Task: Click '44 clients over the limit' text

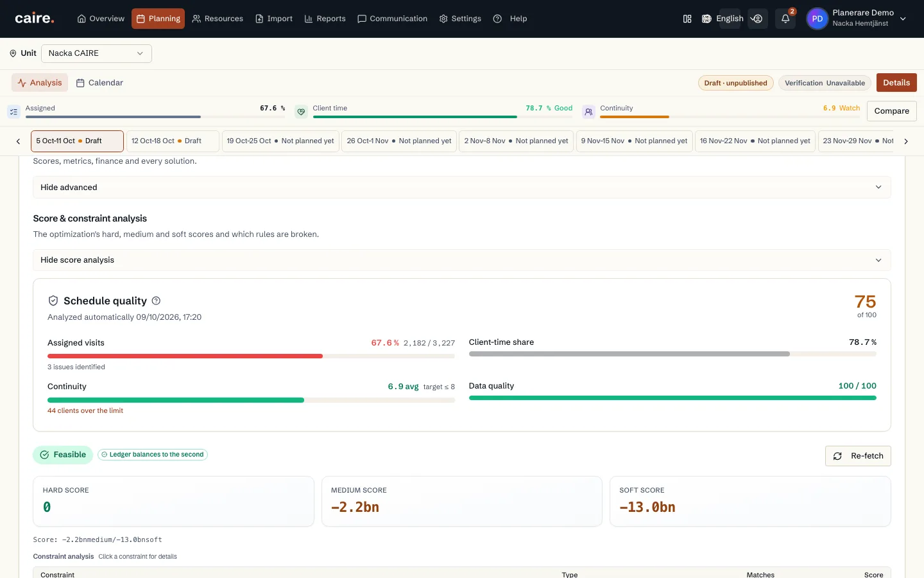Action: (x=85, y=411)
